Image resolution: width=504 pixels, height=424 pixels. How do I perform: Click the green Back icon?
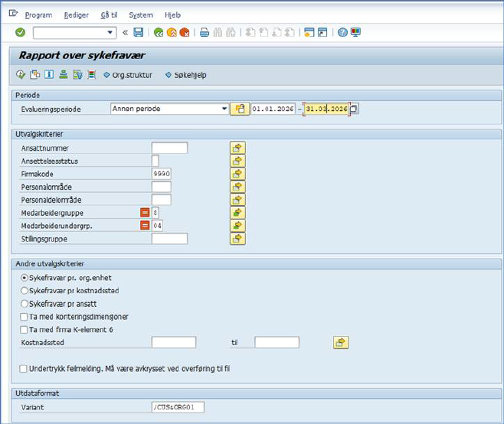[x=159, y=32]
